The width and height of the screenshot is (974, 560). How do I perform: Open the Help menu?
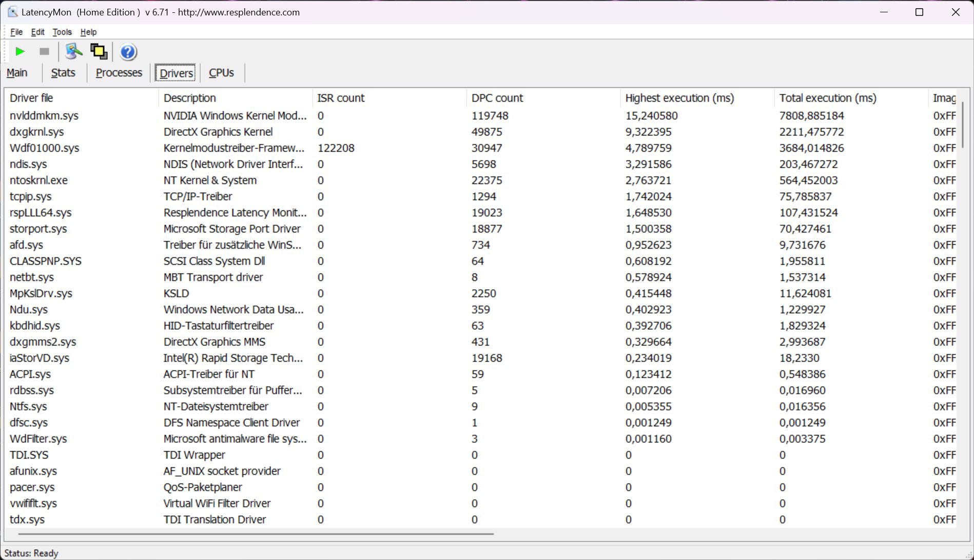click(x=88, y=32)
